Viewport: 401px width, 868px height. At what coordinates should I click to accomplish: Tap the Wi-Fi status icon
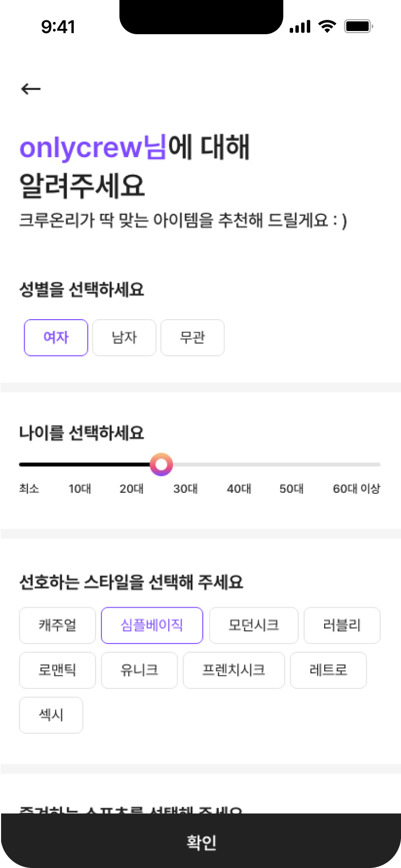coord(326,26)
